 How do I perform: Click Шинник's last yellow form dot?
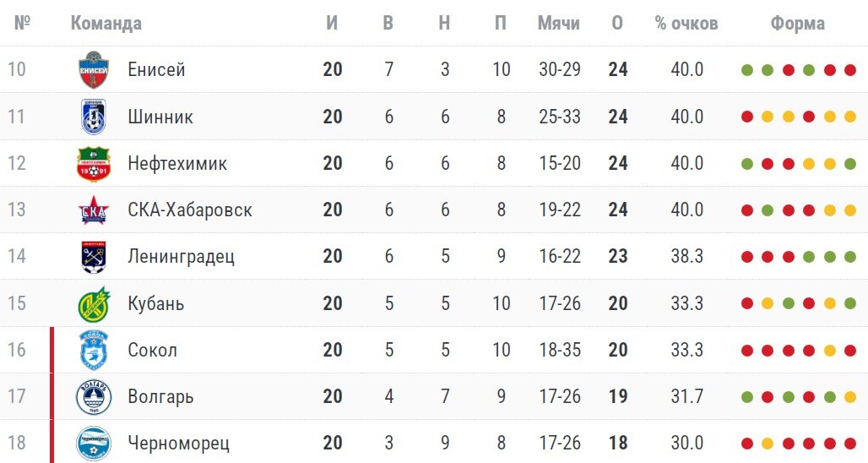[850, 117]
